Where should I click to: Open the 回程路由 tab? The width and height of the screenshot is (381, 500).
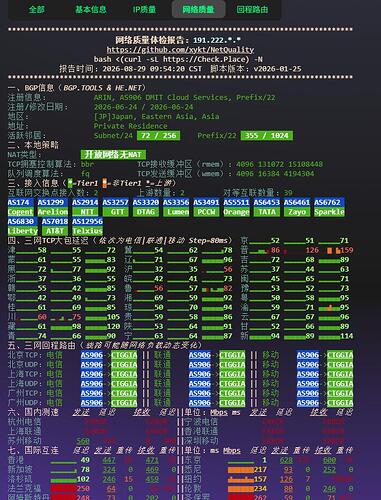click(252, 9)
